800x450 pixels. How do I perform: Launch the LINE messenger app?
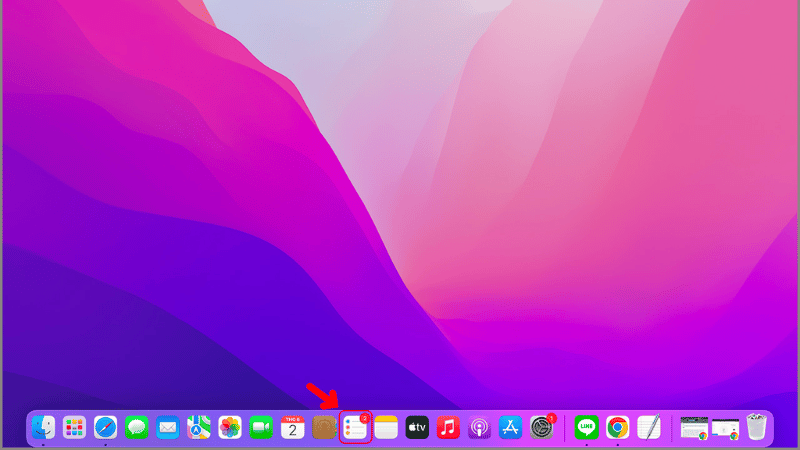(x=587, y=428)
